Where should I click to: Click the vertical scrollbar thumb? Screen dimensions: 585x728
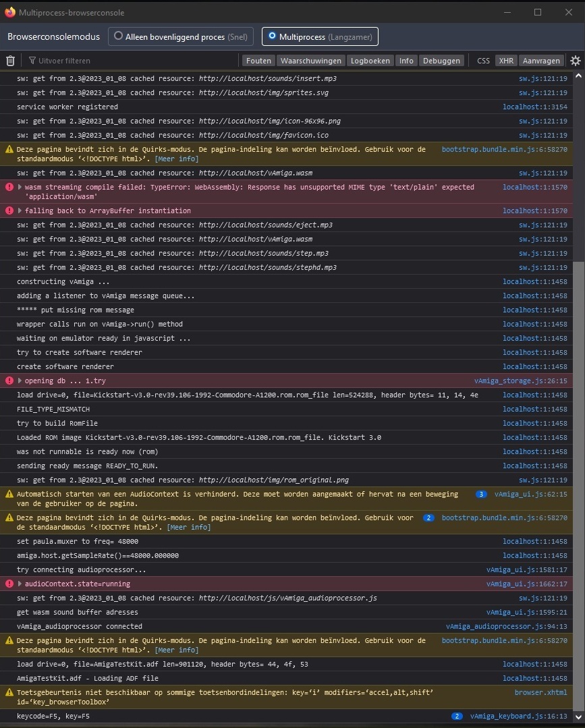click(x=578, y=486)
